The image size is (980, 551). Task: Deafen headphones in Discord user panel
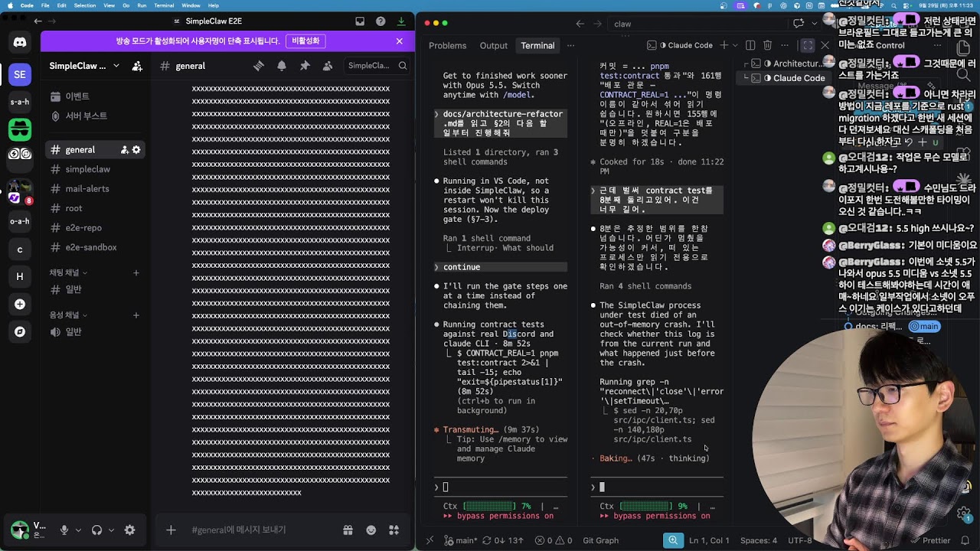(97, 530)
